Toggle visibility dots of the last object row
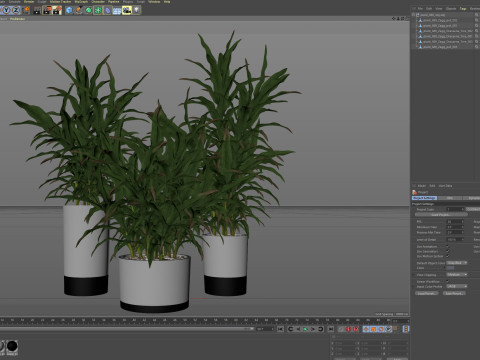This screenshot has width=480, height=360. pyautogui.click(x=477, y=47)
